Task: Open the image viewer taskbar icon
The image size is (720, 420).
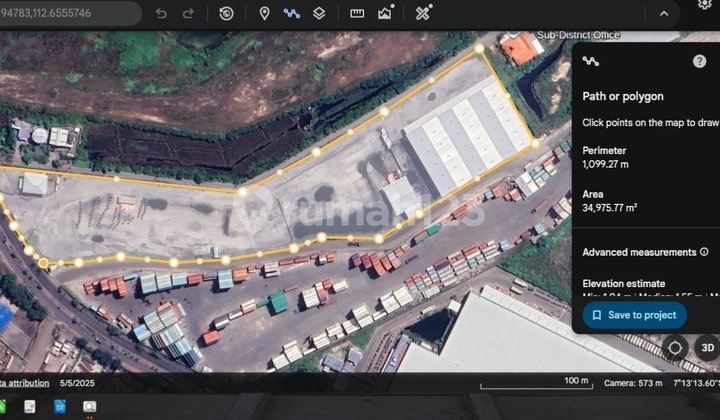Action: click(x=90, y=406)
